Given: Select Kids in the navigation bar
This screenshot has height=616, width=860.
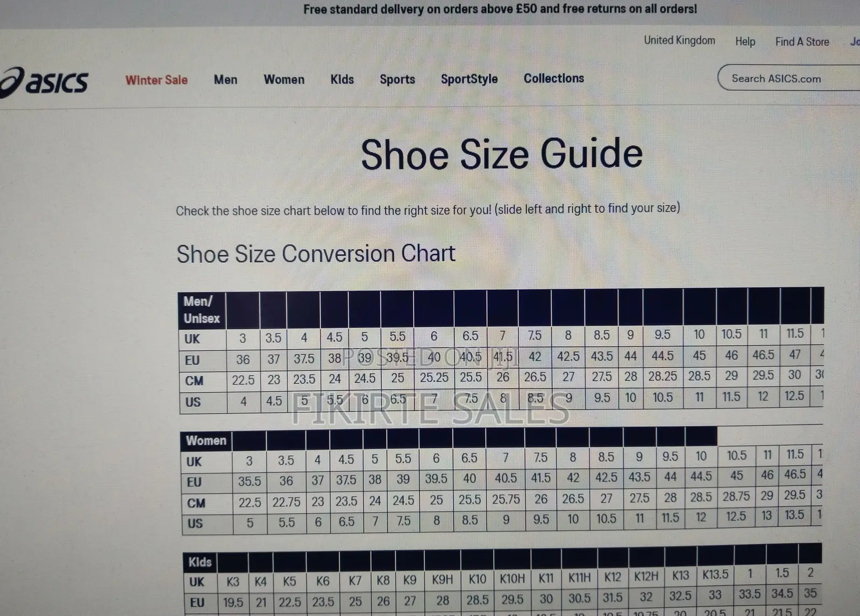Looking at the screenshot, I should pos(342,80).
